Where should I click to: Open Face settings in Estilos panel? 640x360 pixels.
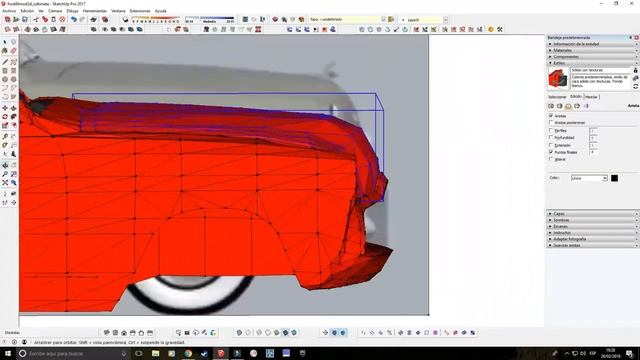[560, 106]
